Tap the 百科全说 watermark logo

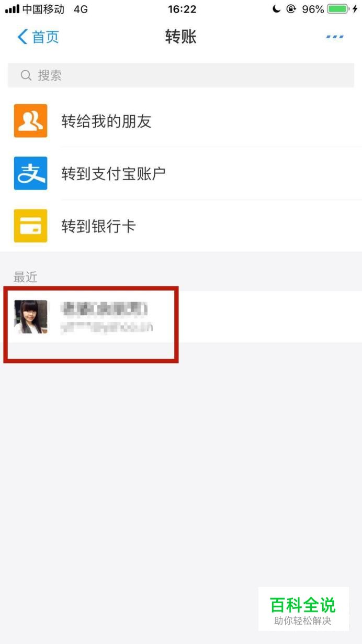[x=303, y=609]
